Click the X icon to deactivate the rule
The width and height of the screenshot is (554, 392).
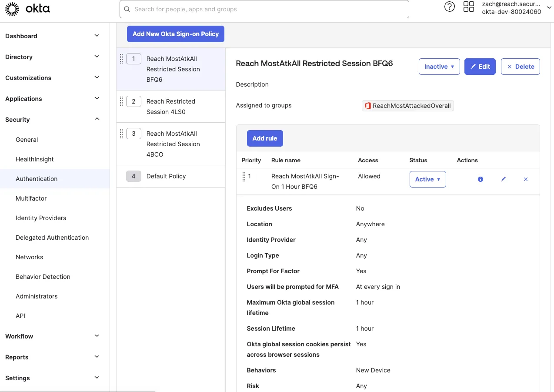[525, 179]
